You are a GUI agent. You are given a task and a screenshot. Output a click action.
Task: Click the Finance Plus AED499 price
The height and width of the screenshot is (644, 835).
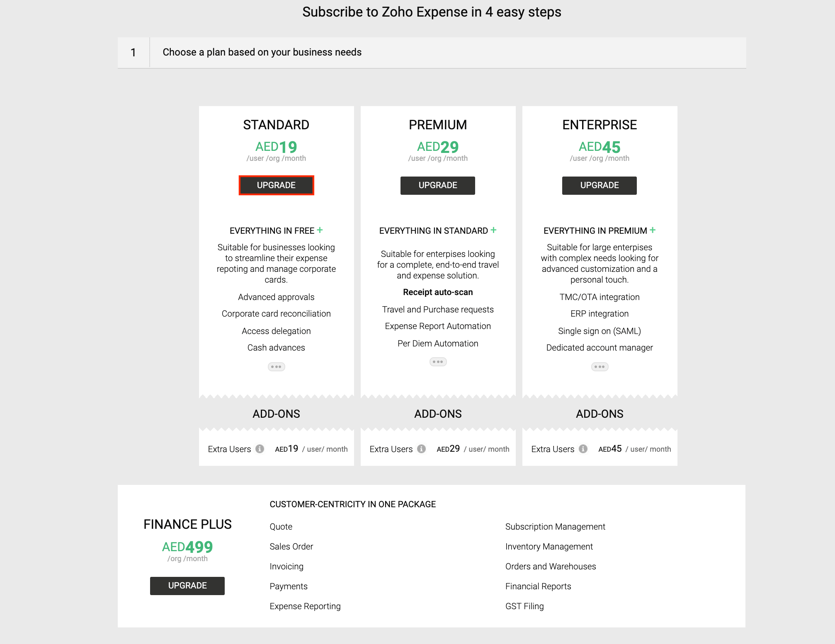pyautogui.click(x=187, y=547)
